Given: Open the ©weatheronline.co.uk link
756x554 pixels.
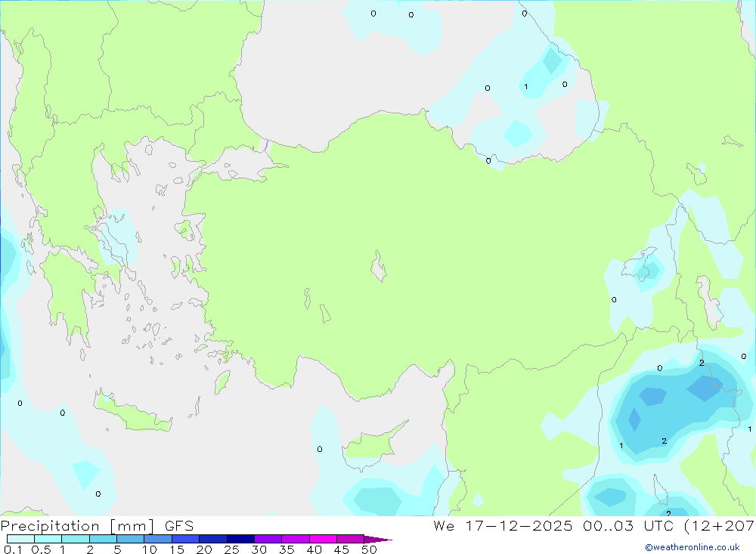Looking at the screenshot, I should [x=692, y=547].
